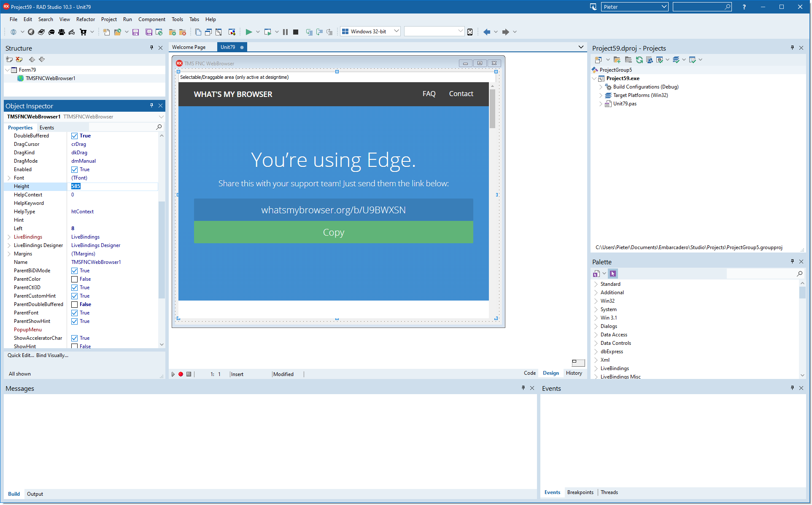
Task: Switch to the Code view tab
Action: click(530, 373)
